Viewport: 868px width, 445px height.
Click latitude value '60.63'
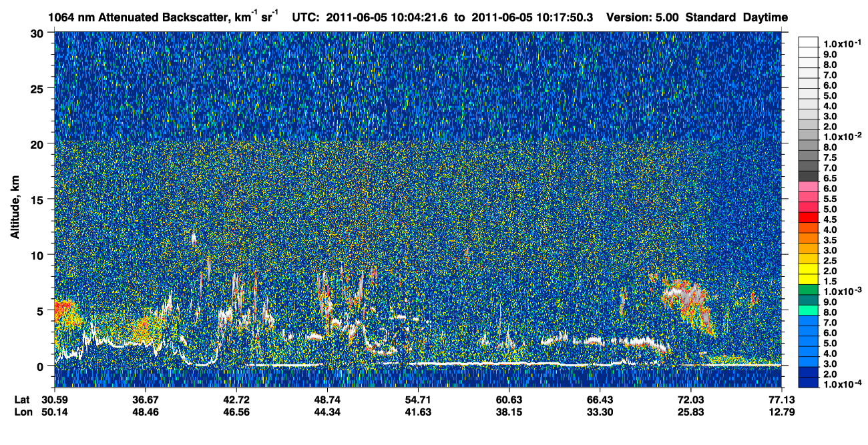pos(509,399)
